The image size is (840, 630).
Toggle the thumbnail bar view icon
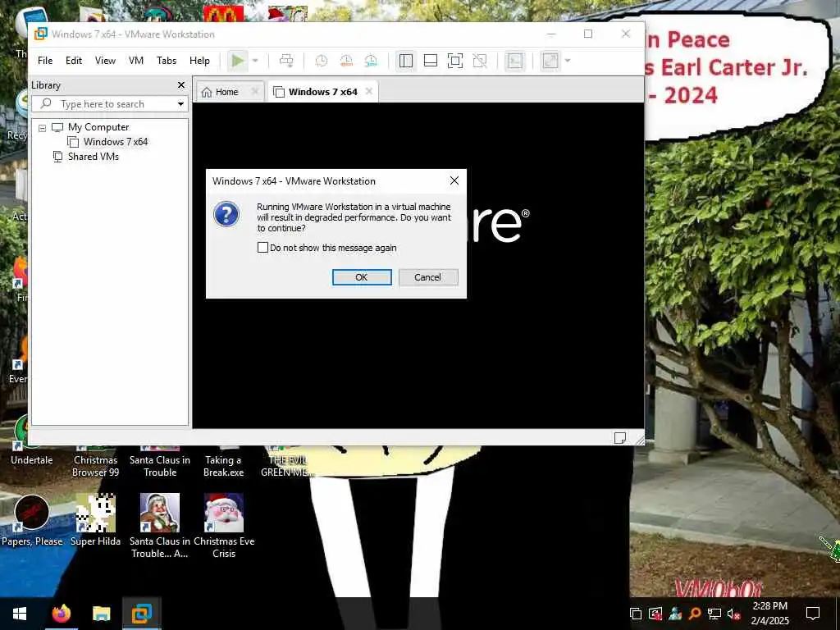coord(431,61)
